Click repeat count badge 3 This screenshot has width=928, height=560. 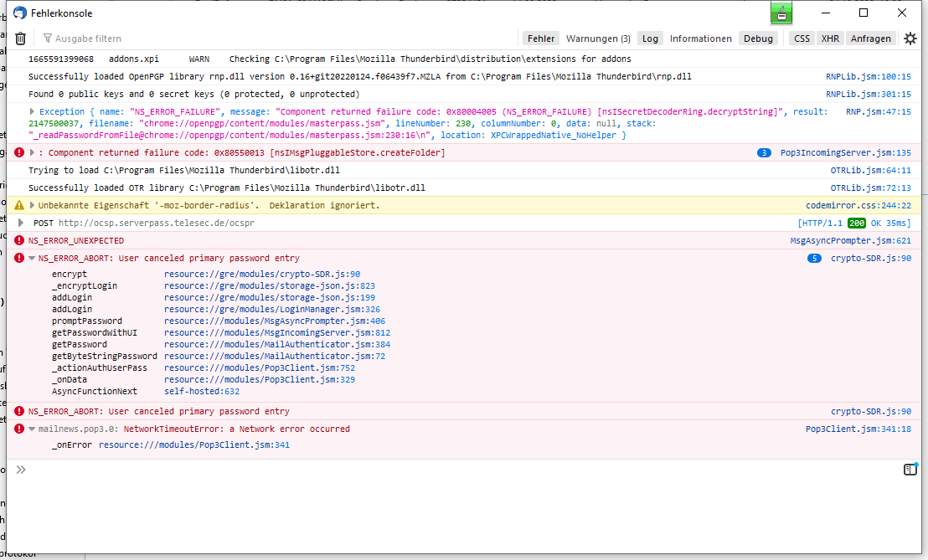click(764, 153)
